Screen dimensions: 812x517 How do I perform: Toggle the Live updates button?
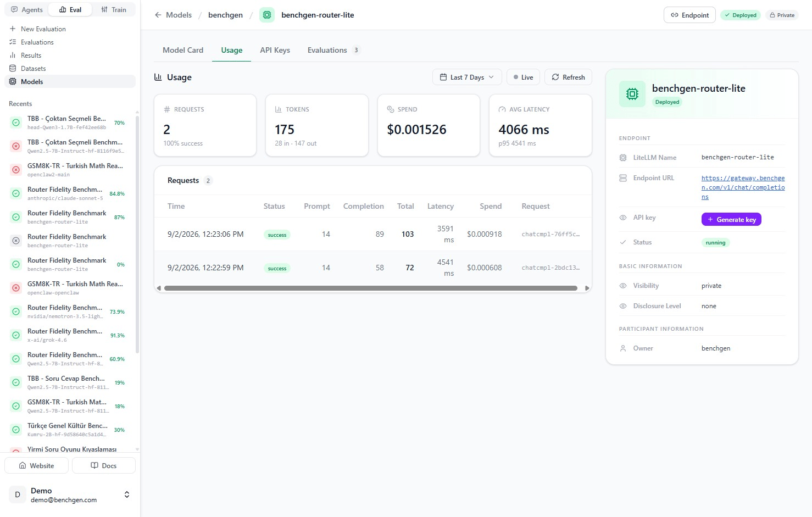coord(523,77)
